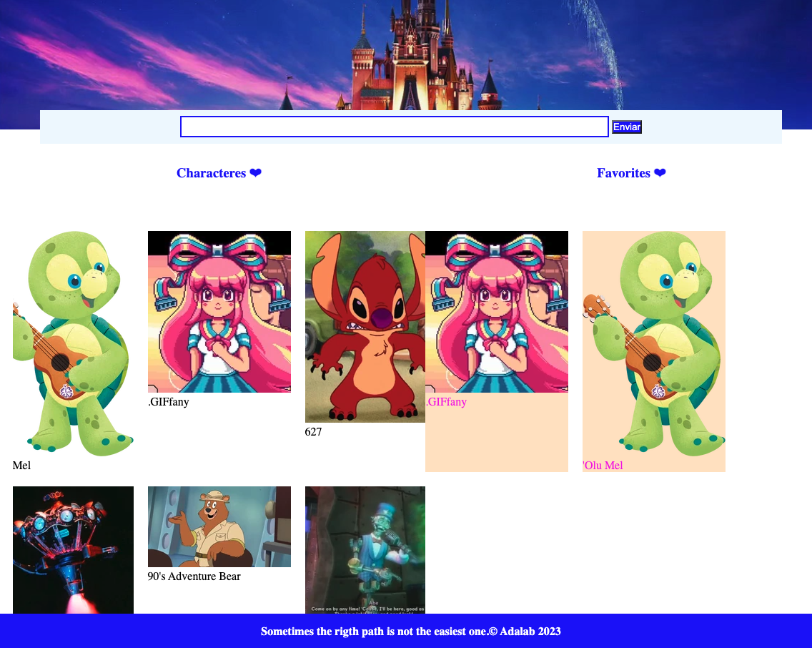The image size is (812, 648).
Task: Click the character search input field
Action: tap(394, 127)
